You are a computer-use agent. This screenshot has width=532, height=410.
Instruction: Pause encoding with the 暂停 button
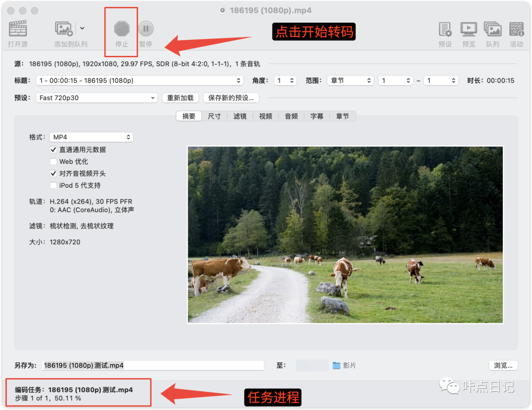click(x=146, y=30)
